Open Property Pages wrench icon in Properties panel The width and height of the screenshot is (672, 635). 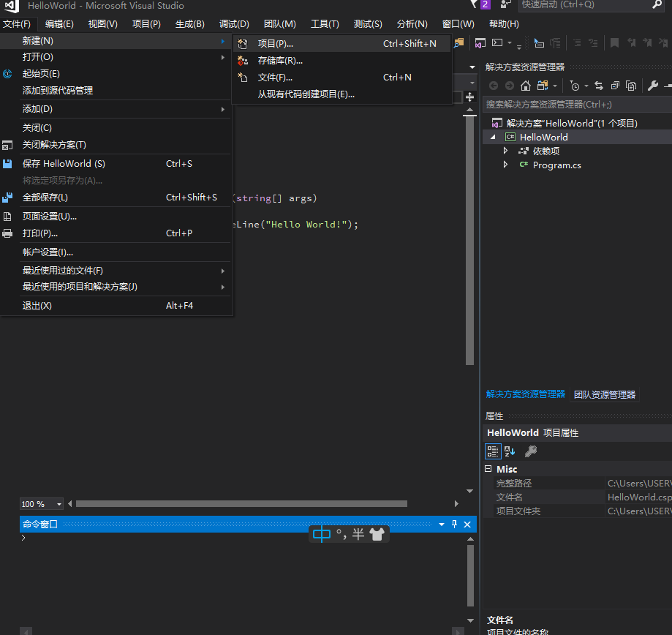tap(531, 451)
